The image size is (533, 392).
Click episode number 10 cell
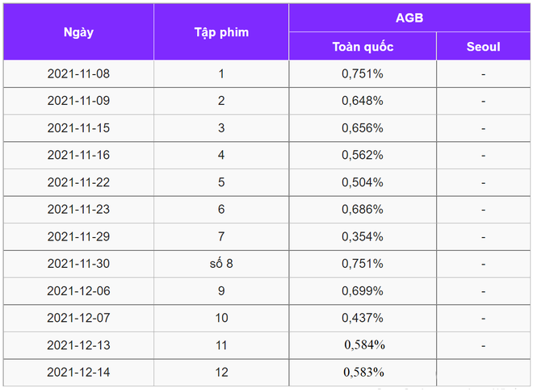[x=221, y=318]
